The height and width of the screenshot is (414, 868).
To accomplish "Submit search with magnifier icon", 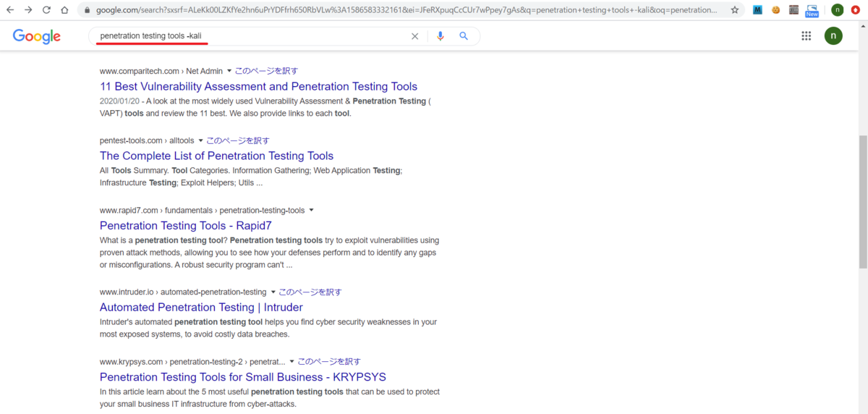I will [x=464, y=36].
